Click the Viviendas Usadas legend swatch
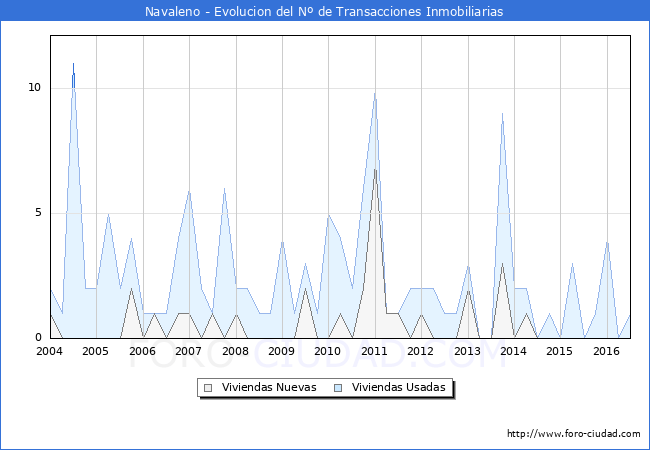Image resolution: width=650 pixels, height=450 pixels. click(338, 388)
